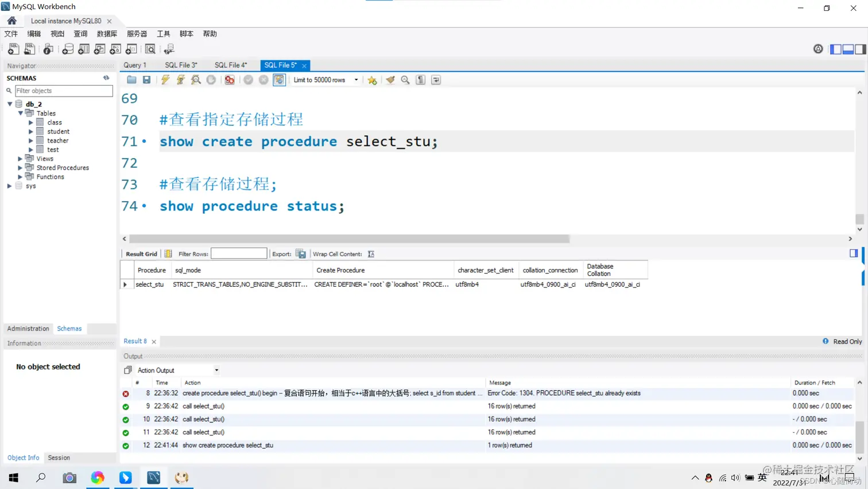Screen dimensions: 868x489
Task: Select the test table in tree
Action: 53,149
